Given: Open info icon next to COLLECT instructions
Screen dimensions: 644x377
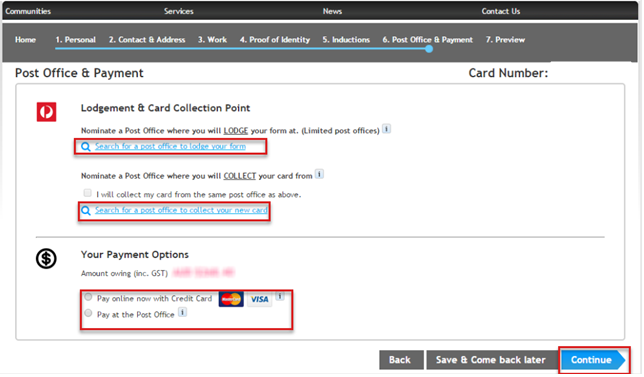Looking at the screenshot, I should coord(319,174).
